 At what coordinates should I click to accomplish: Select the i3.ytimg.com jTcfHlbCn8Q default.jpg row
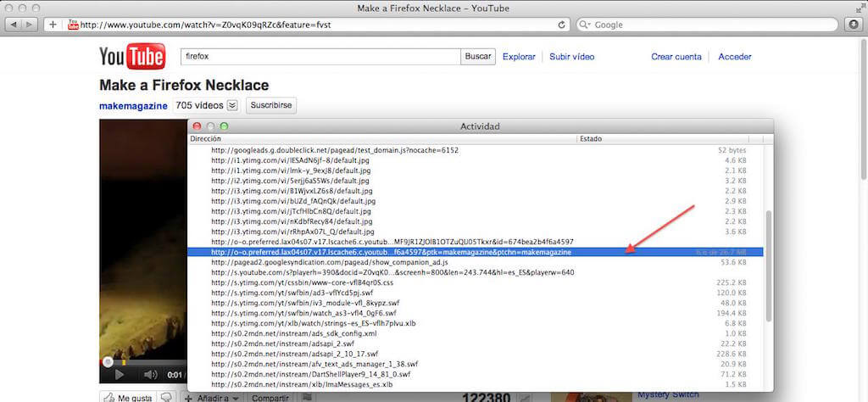click(476, 211)
